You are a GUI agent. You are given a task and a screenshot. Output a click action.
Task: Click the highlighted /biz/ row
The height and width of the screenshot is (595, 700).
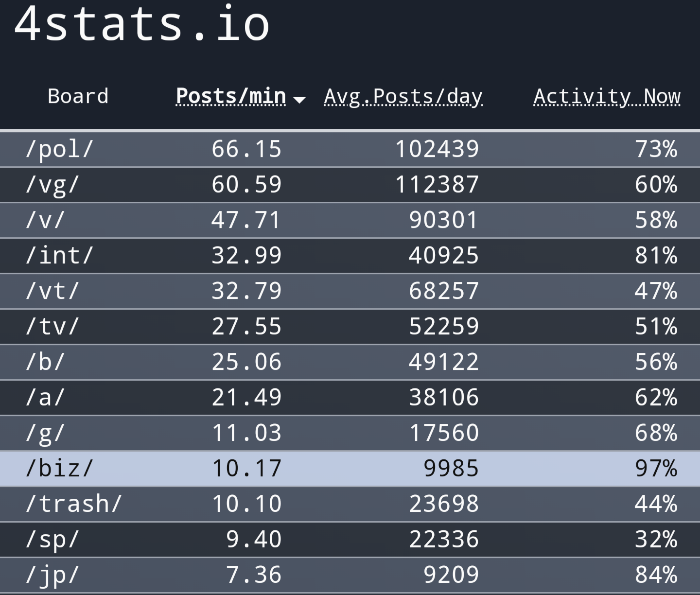pos(350,469)
